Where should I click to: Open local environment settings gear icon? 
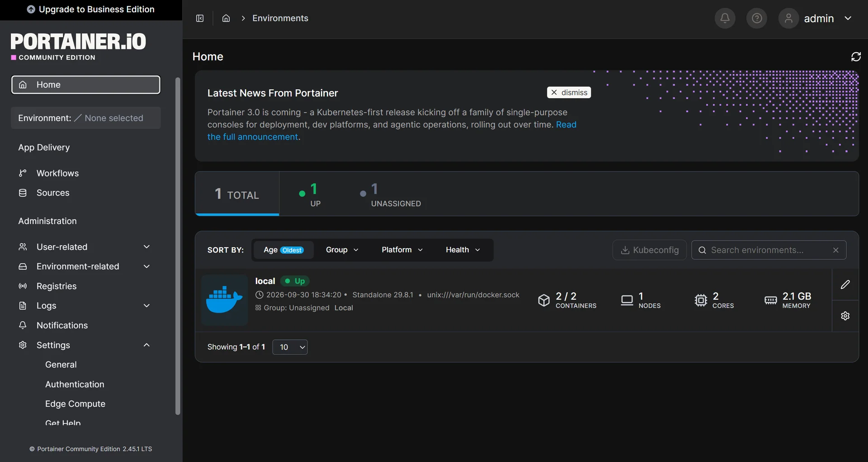click(845, 316)
